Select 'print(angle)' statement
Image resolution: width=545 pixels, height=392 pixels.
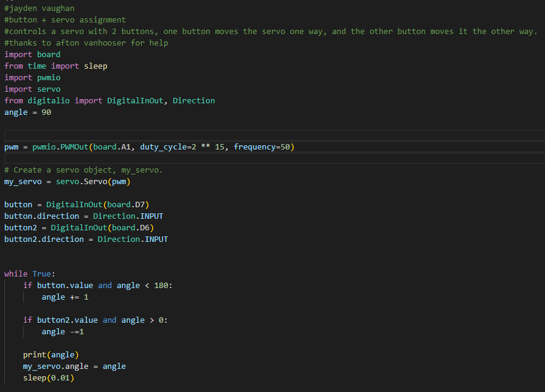[50, 354]
